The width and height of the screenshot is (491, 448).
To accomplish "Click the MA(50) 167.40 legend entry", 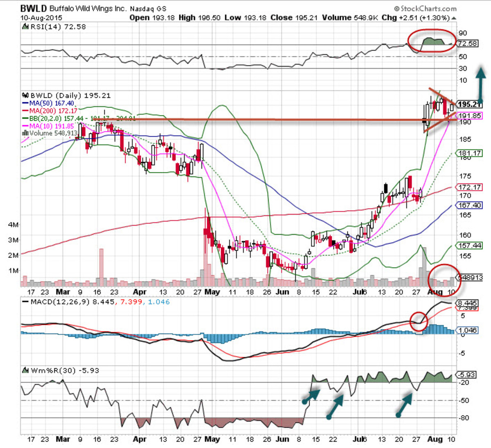I will coord(47,103).
